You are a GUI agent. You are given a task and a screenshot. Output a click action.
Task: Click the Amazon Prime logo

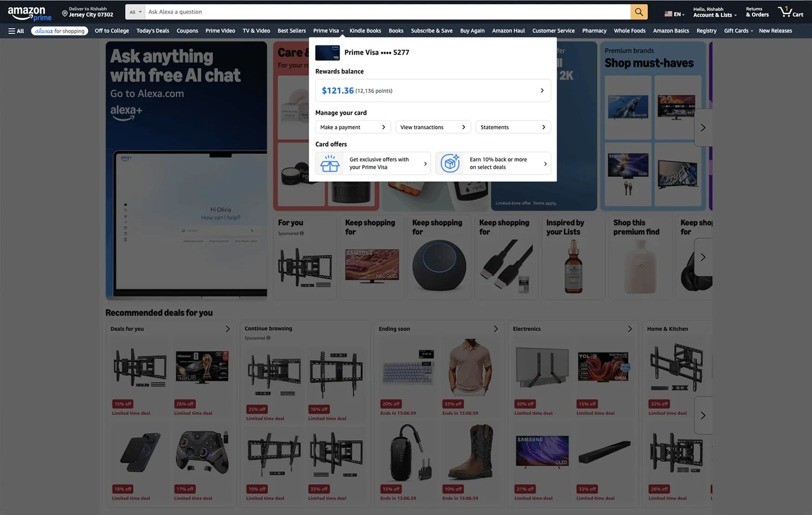[x=30, y=13]
